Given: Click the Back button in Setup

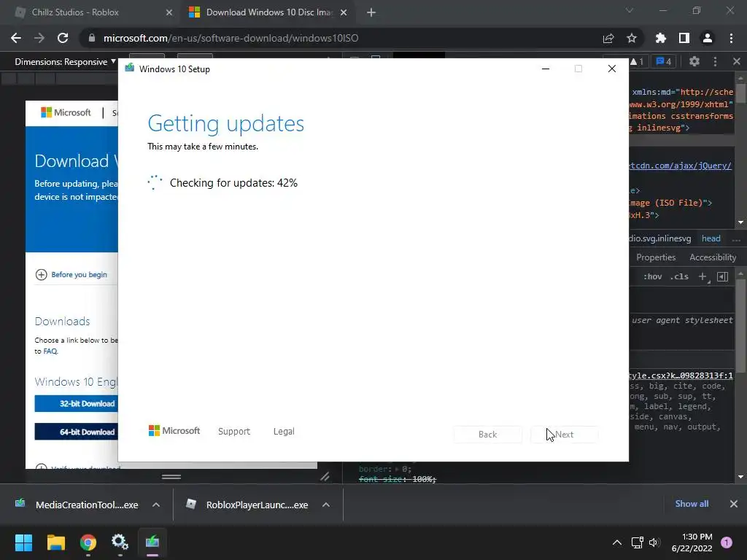Looking at the screenshot, I should tap(488, 435).
